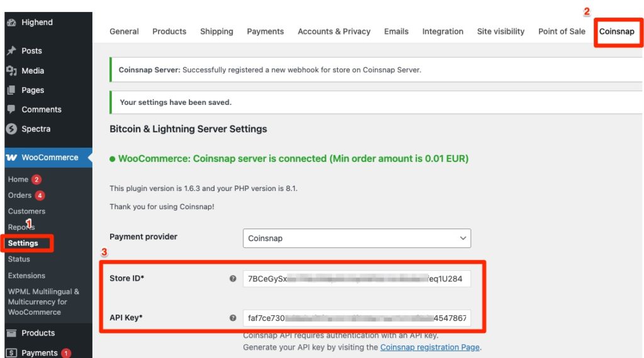Click the Posts pin icon

pyautogui.click(x=11, y=50)
